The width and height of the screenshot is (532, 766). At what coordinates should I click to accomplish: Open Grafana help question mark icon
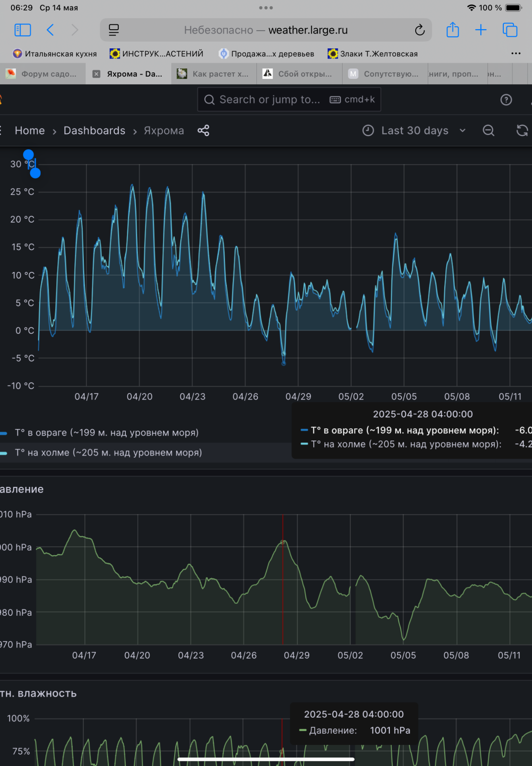[x=506, y=100]
